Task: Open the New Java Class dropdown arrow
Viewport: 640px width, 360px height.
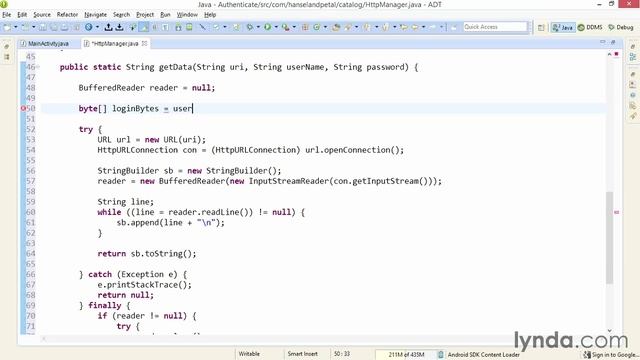Action: tap(325, 27)
